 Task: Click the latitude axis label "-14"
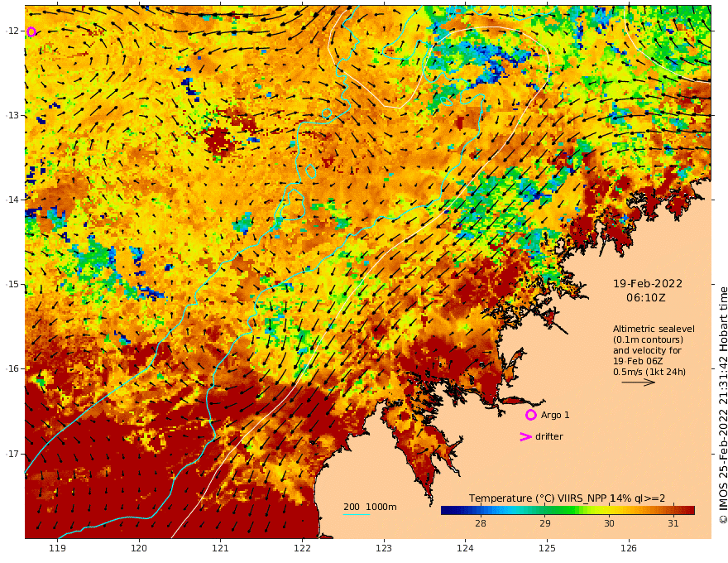coord(12,200)
